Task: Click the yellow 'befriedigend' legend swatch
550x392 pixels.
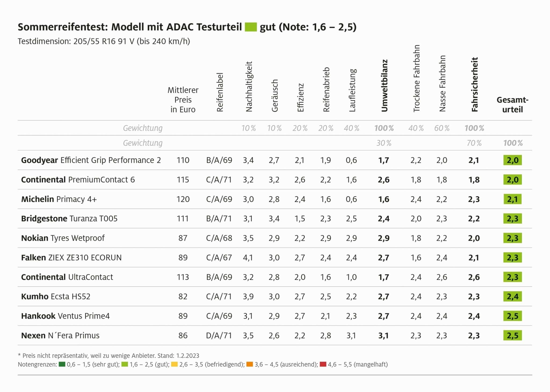Action: [174, 364]
